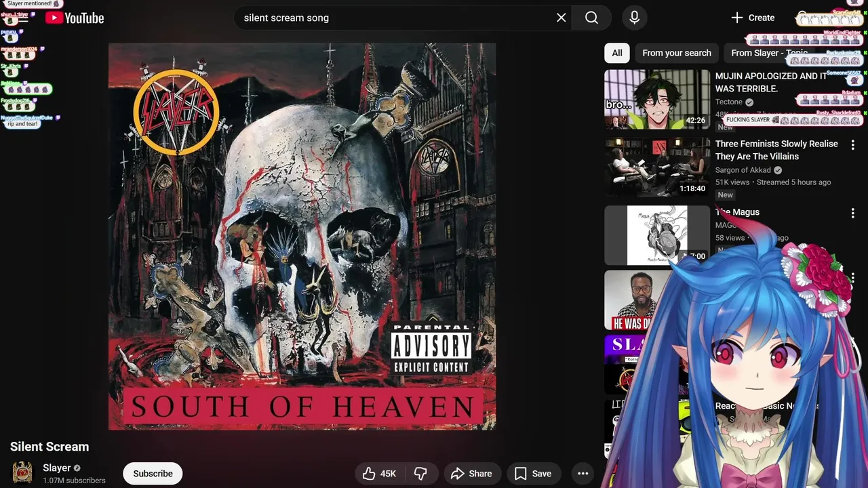The image size is (868, 488).
Task: Dislike the video with thumbs-down icon
Action: click(x=420, y=474)
